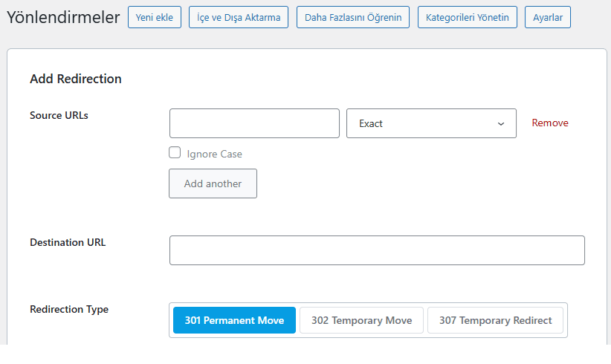Click the red Remove link

[x=550, y=123]
